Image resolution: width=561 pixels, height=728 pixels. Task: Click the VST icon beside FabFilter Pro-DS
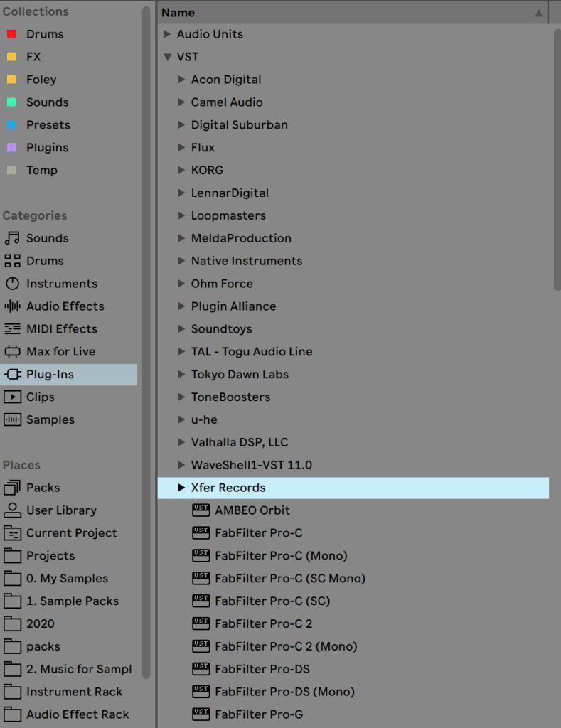click(201, 669)
